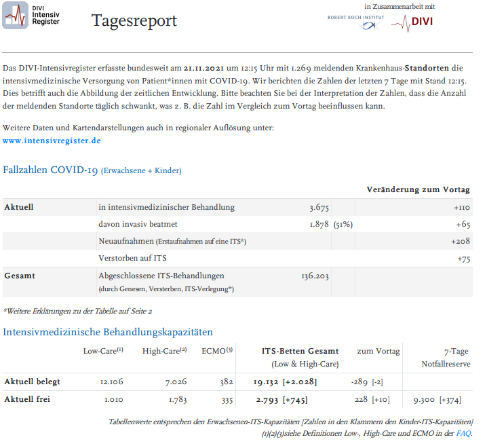Click the red DIVI heartbeat logo

click(412, 22)
